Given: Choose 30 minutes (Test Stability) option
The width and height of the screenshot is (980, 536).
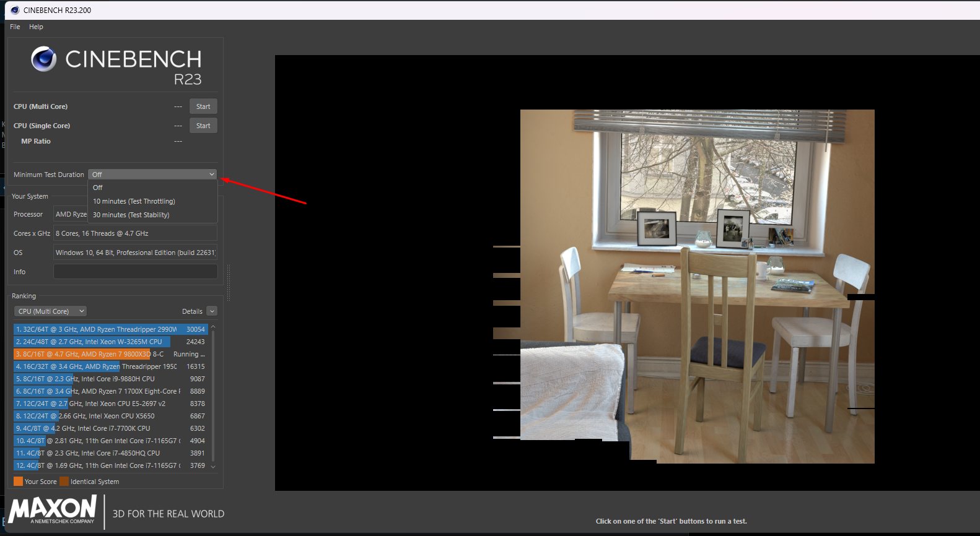Looking at the screenshot, I should (x=152, y=215).
